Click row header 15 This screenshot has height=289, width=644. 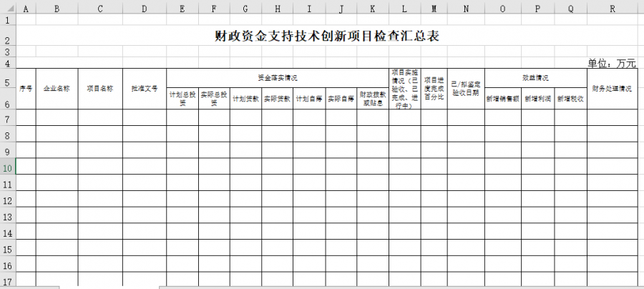pos(8,248)
